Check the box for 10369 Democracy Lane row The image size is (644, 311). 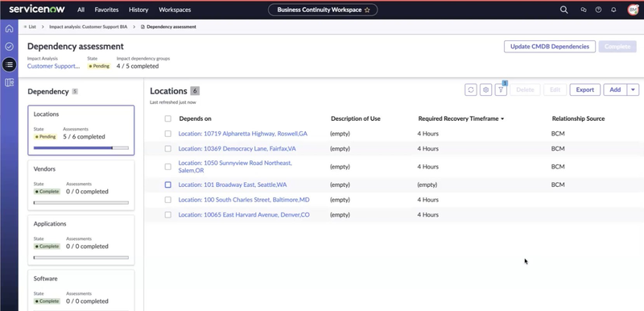tap(167, 149)
